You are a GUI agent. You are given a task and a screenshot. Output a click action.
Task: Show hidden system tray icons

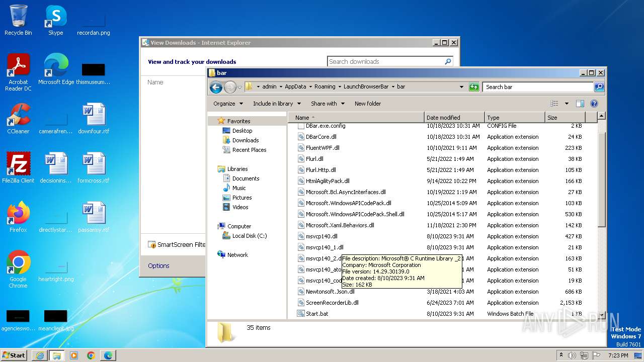click(561, 355)
